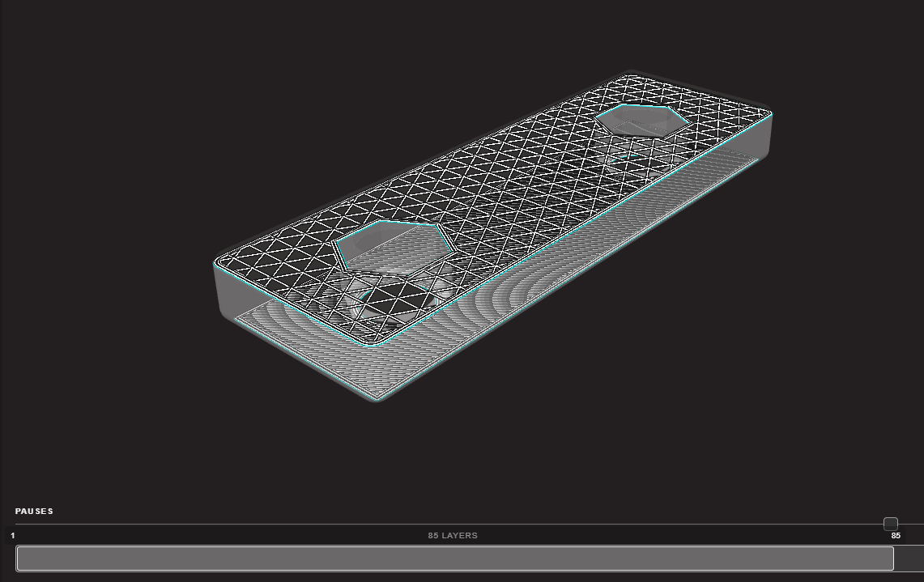
Task: Click the '85 LAYERS' text label
Action: click(x=453, y=536)
